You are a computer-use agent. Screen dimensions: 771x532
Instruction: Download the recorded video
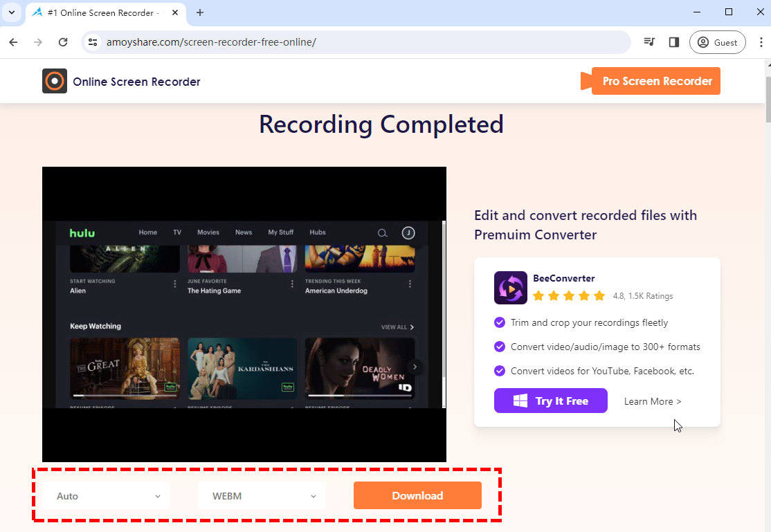(417, 495)
